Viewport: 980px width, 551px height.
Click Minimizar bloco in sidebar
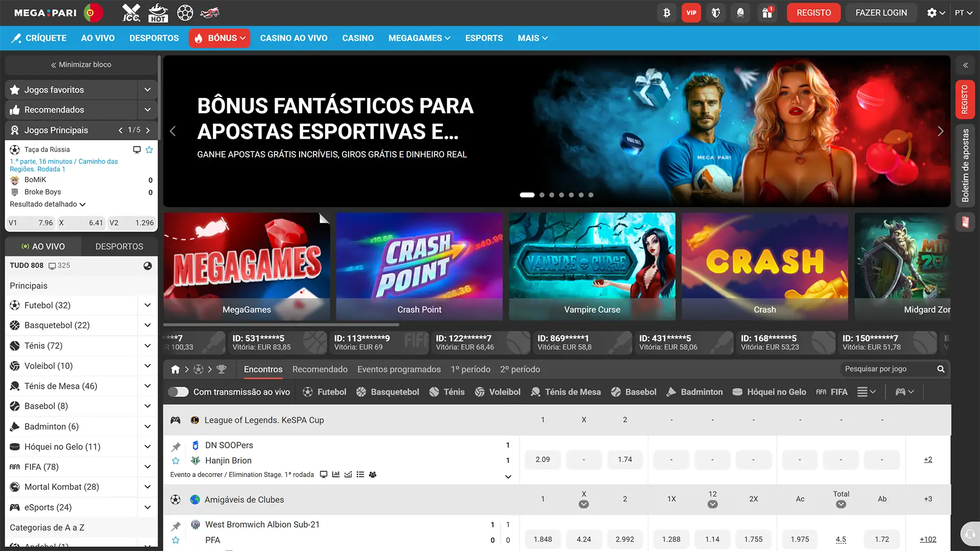81,65
